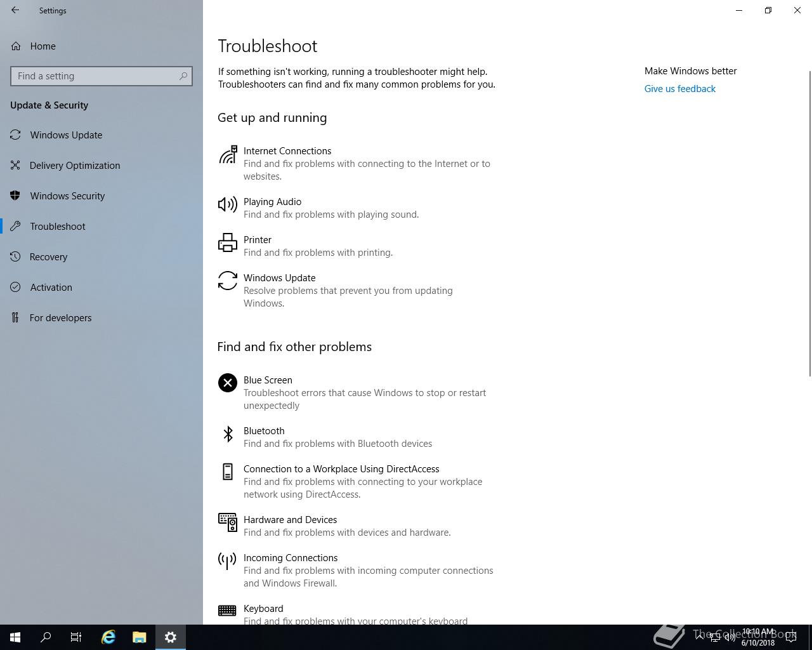Click the 'Find and fix other problems' heading
Viewport: 812px width, 650px height.
point(294,347)
